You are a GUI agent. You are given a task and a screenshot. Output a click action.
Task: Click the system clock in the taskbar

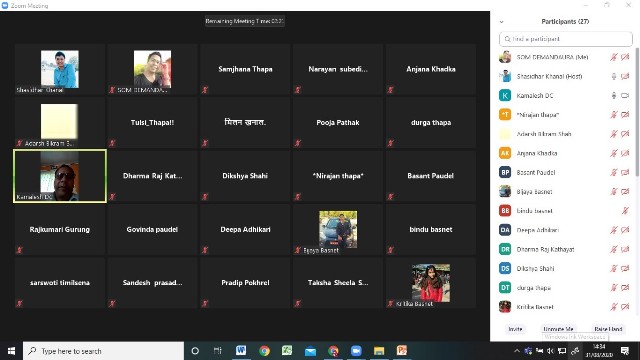599,351
